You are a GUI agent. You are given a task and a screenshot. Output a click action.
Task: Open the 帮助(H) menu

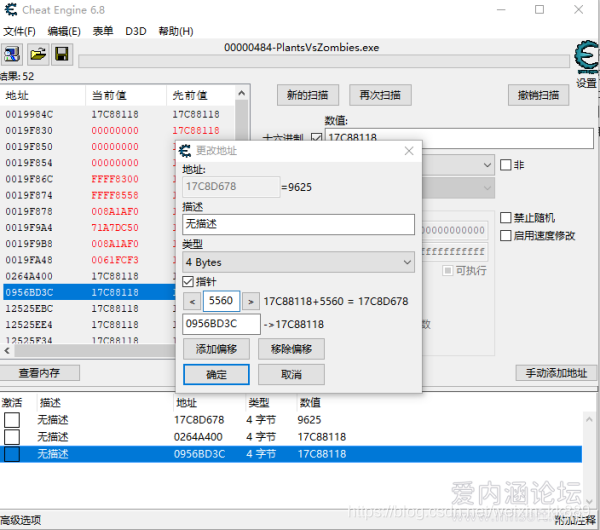coord(175,31)
